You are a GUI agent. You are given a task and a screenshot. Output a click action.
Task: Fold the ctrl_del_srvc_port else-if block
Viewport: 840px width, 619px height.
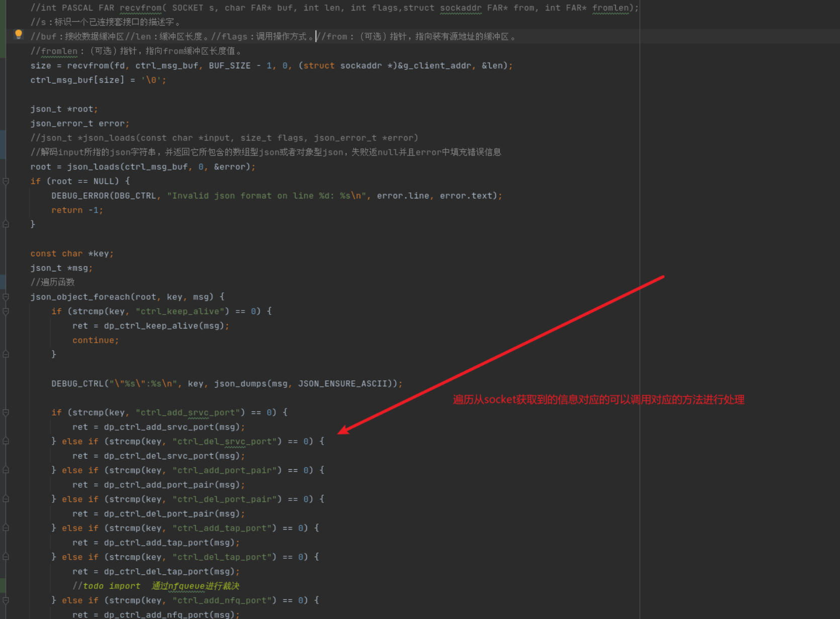point(6,441)
